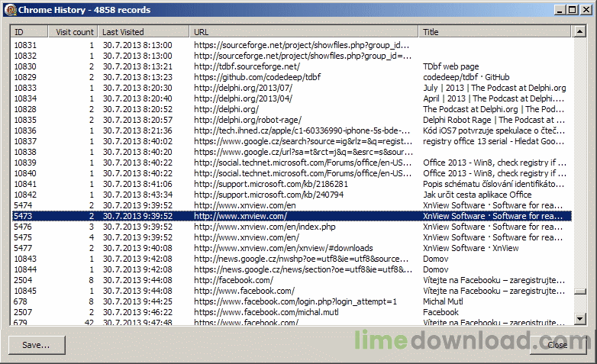Image resolution: width=597 pixels, height=364 pixels.
Task: Select row with ID 10838
Action: (x=292, y=152)
